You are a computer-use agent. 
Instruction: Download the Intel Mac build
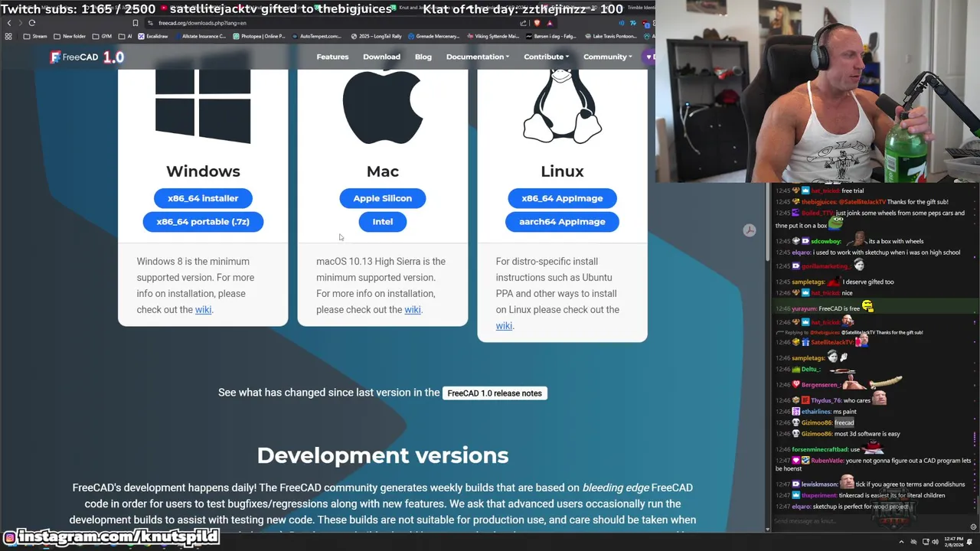(x=383, y=222)
